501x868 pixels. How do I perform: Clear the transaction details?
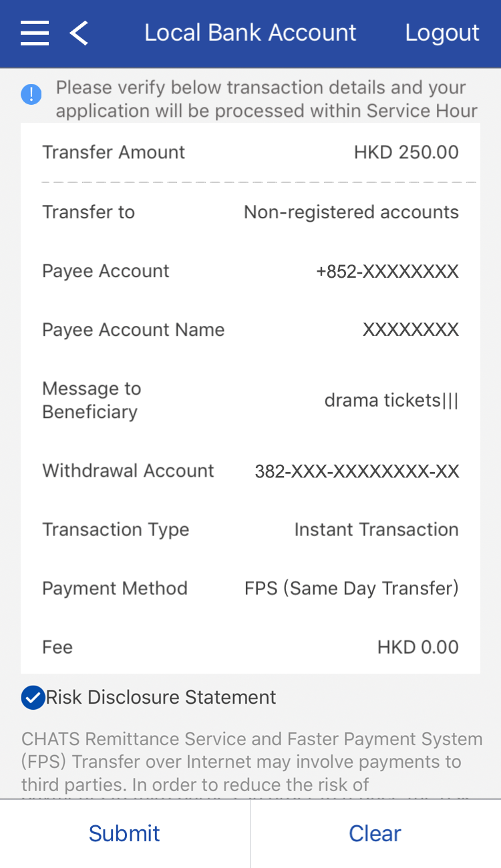point(375,833)
